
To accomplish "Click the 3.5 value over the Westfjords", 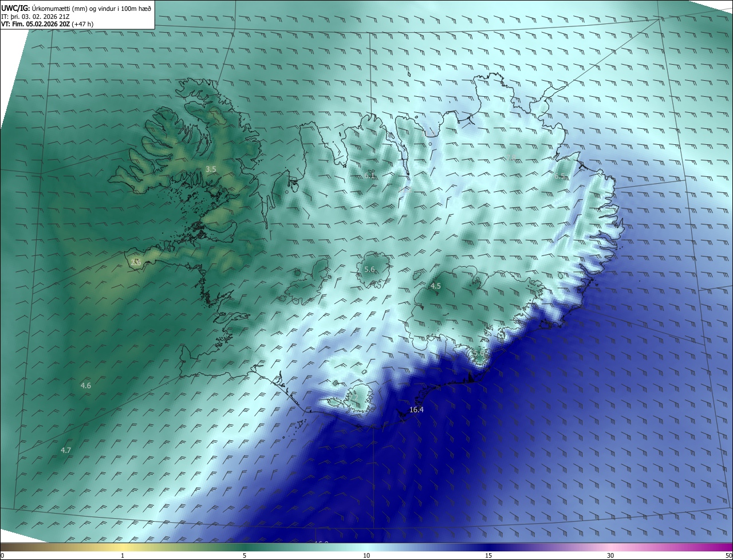I will click(x=211, y=169).
